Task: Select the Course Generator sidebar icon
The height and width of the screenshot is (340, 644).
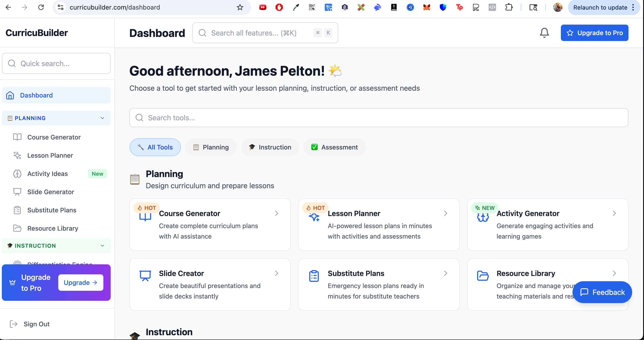Action: tap(17, 137)
